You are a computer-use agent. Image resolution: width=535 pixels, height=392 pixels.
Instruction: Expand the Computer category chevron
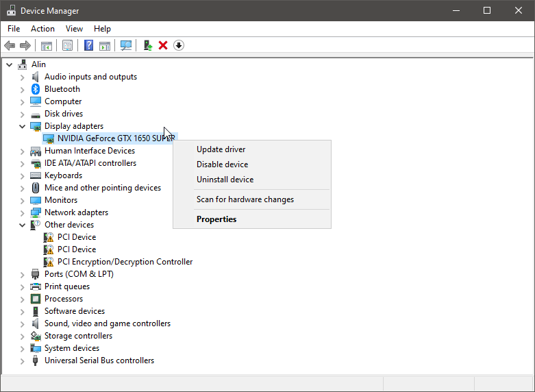pos(22,102)
